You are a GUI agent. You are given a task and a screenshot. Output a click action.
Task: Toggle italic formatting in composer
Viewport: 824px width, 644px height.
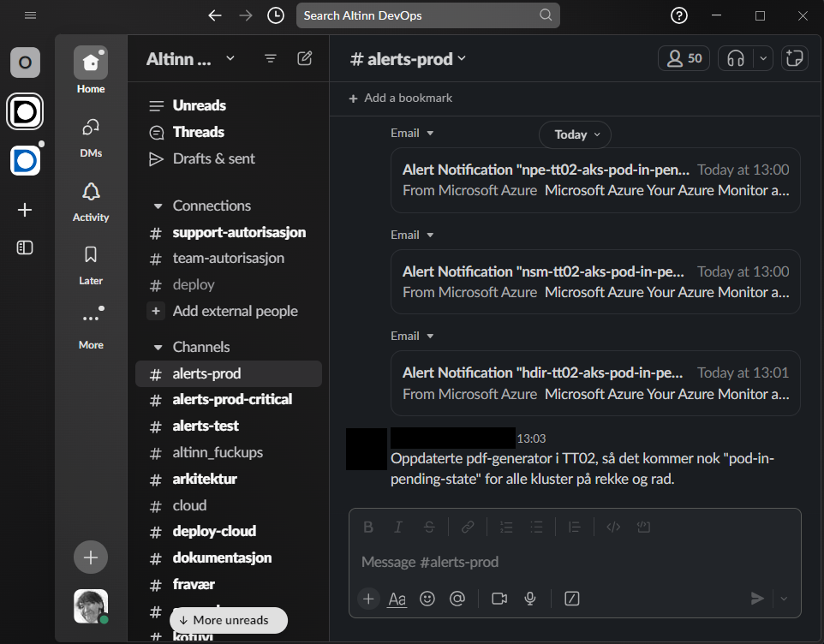click(398, 527)
